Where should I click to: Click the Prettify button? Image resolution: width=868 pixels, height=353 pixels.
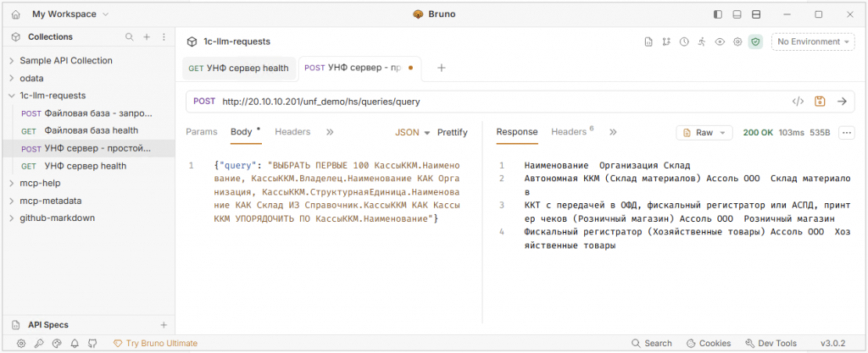[x=453, y=132]
